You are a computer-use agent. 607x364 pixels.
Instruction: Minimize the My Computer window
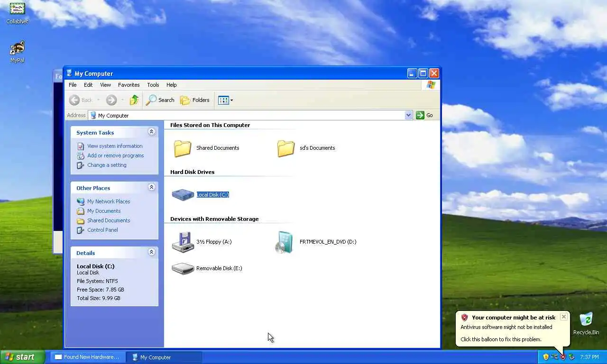click(412, 73)
